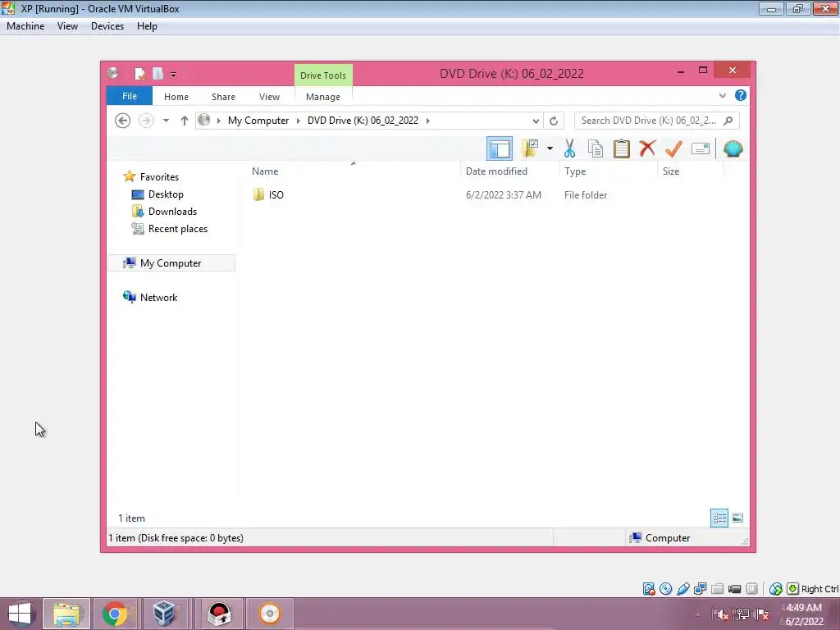Open the folder options dropdown arrow
840x630 pixels.
pyautogui.click(x=550, y=148)
